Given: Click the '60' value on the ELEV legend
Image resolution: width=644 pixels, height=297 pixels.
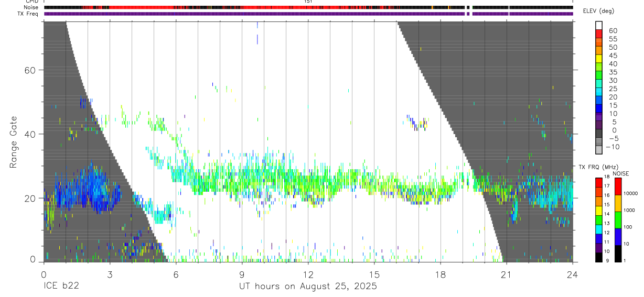Looking at the screenshot, I should [x=612, y=31].
